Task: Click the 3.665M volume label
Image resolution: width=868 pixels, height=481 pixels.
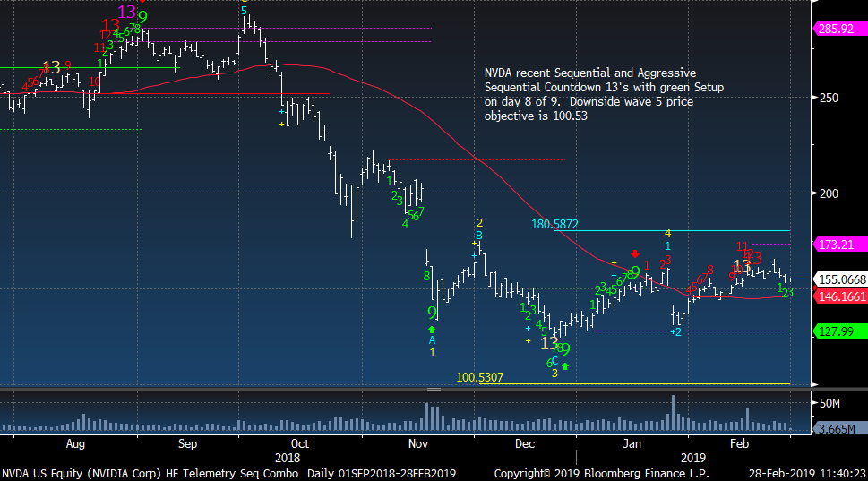Action: tap(838, 429)
